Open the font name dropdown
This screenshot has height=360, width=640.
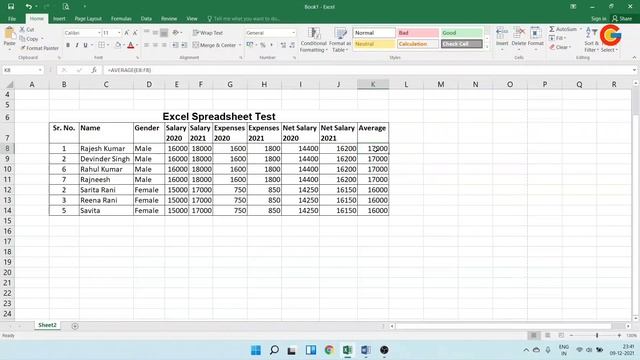(x=99, y=33)
